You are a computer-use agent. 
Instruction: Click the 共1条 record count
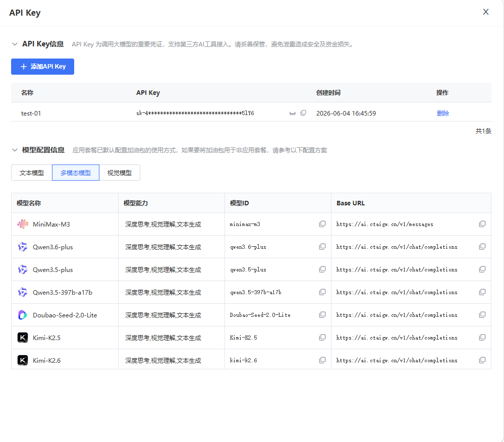(x=483, y=131)
